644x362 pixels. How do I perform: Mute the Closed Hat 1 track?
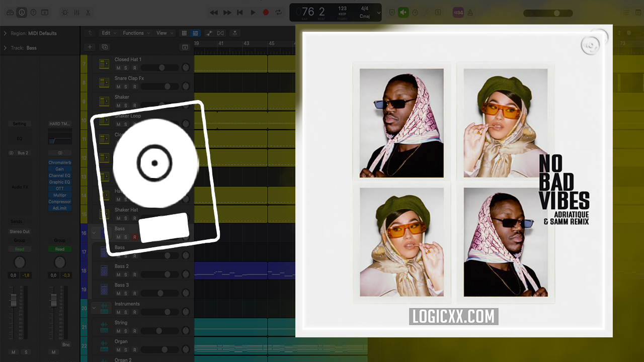[x=119, y=67]
